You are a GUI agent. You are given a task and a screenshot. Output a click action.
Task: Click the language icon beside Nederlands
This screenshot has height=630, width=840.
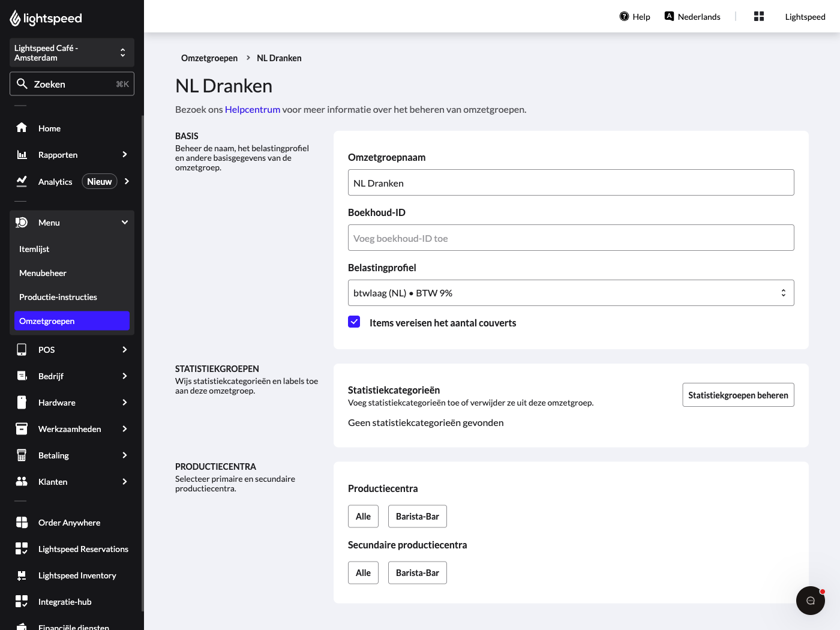click(669, 16)
